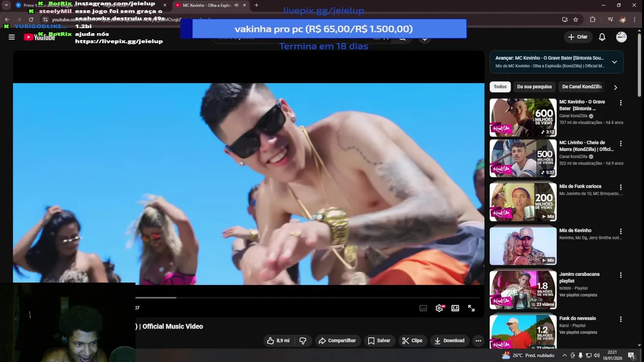The height and width of the screenshot is (362, 644).
Task: Open volume control in system tray
Action: (x=597, y=355)
